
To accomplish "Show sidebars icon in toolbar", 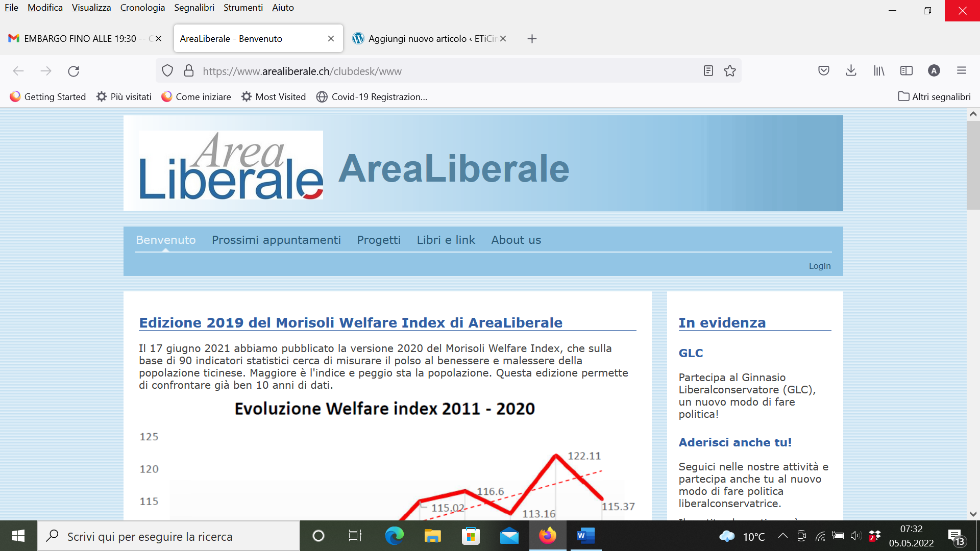I will pyautogui.click(x=906, y=71).
